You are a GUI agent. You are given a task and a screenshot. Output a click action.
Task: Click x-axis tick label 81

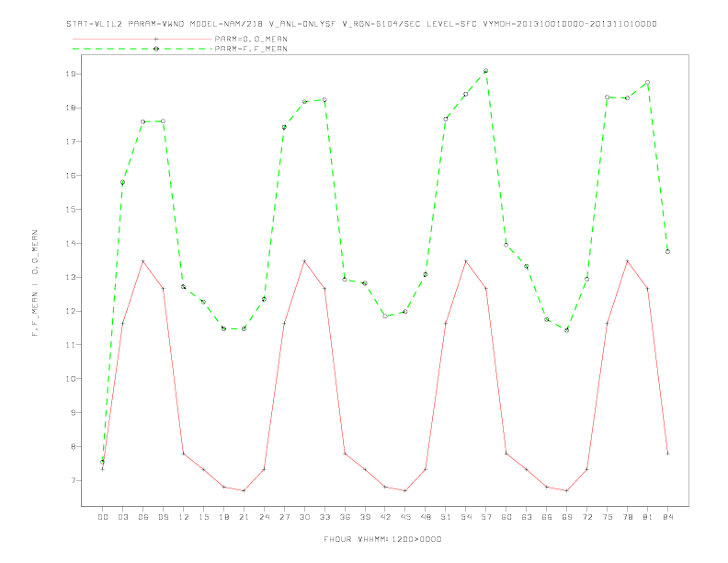click(648, 517)
